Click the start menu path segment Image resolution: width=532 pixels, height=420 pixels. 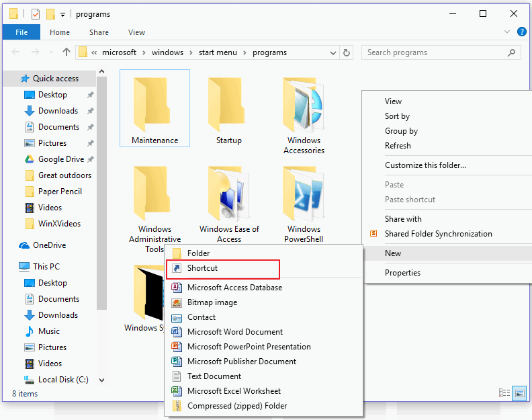pyautogui.click(x=218, y=52)
